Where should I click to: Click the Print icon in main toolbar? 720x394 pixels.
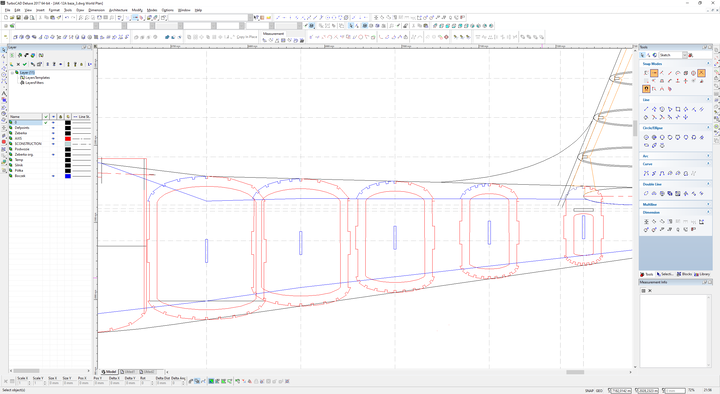(26, 17)
